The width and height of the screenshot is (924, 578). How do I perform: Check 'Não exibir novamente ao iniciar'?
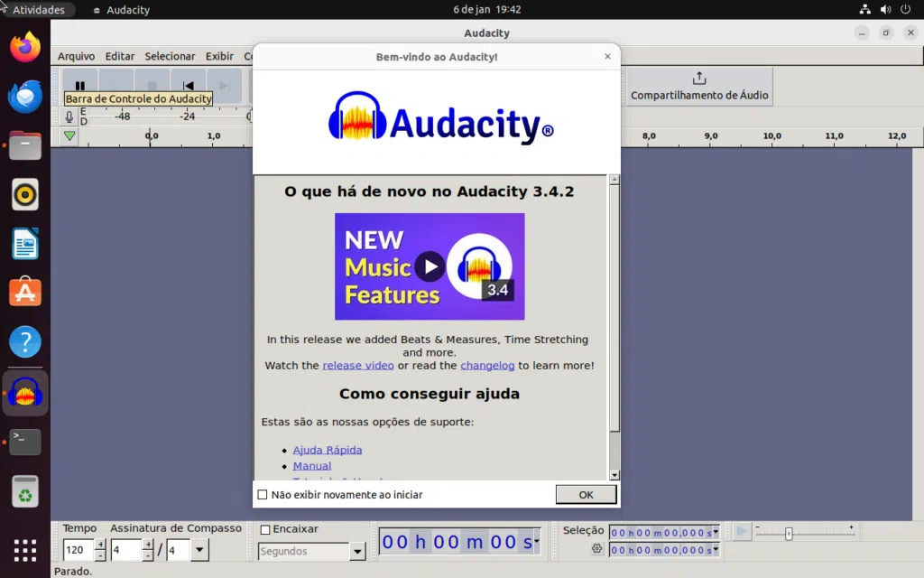(x=263, y=494)
